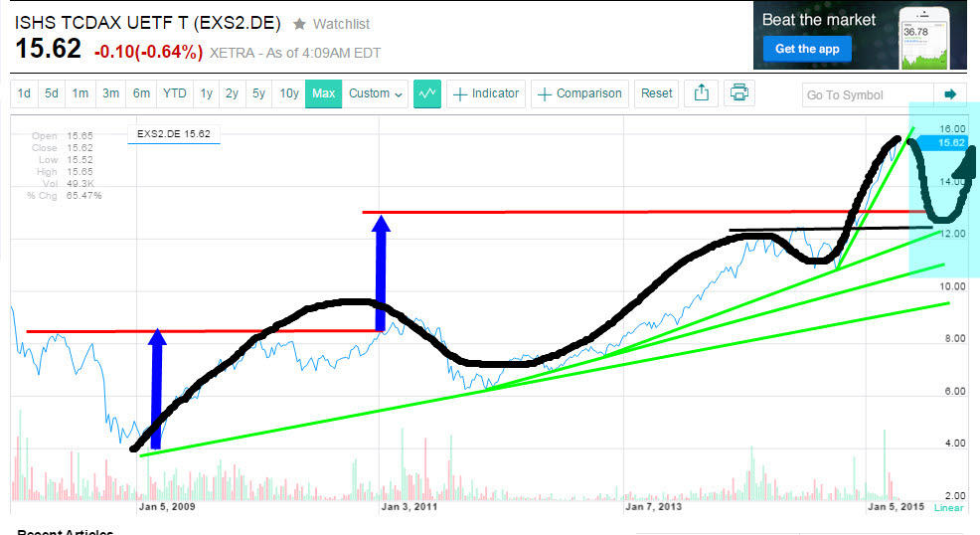Click the EXS2.DE 15.62 series label
The image size is (980, 535).
(174, 132)
